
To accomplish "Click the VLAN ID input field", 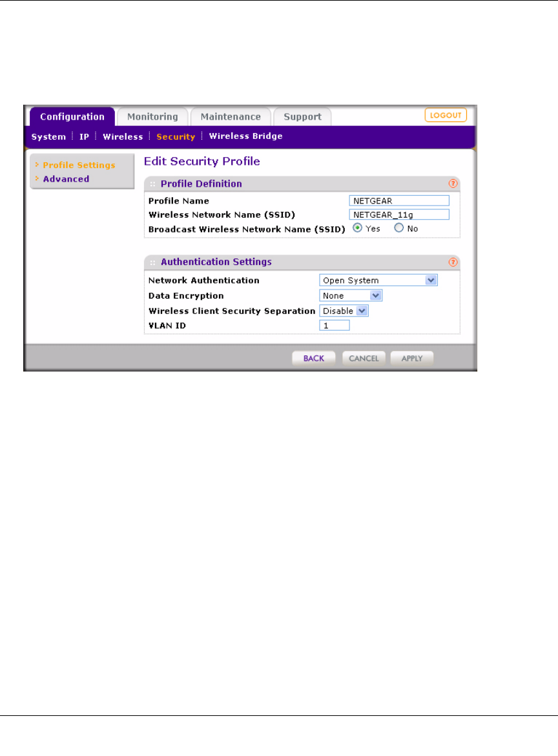I will pos(335,326).
